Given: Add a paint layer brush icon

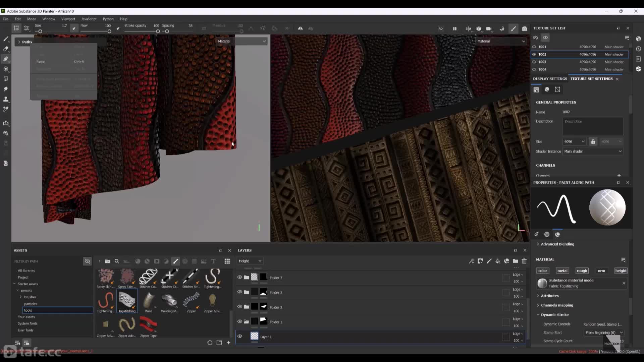Looking at the screenshot, I should click(489, 261).
